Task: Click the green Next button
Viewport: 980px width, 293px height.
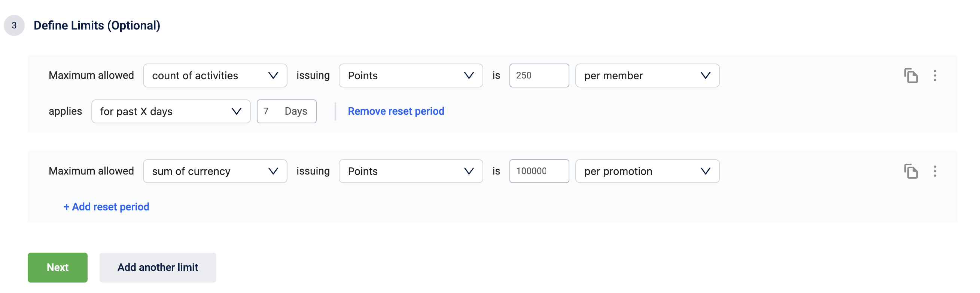Action: [x=57, y=268]
